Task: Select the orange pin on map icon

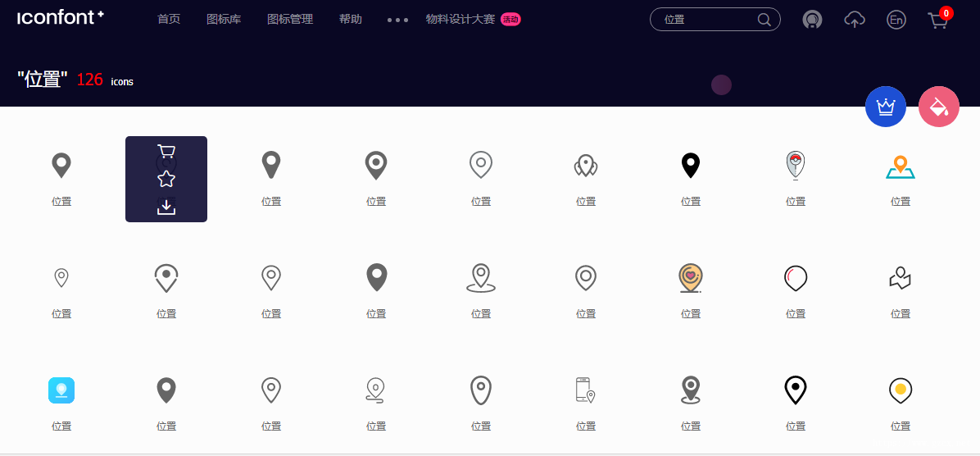Action: point(900,167)
